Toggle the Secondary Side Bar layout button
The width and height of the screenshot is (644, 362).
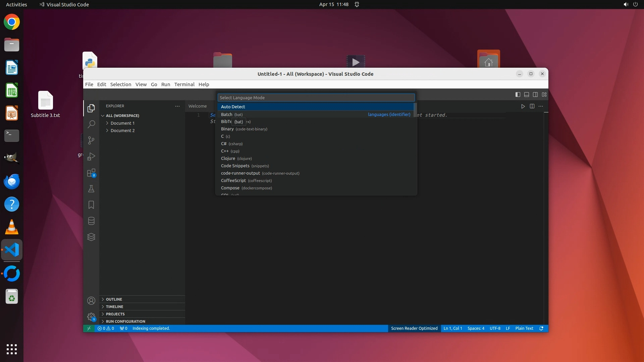pyautogui.click(x=535, y=95)
